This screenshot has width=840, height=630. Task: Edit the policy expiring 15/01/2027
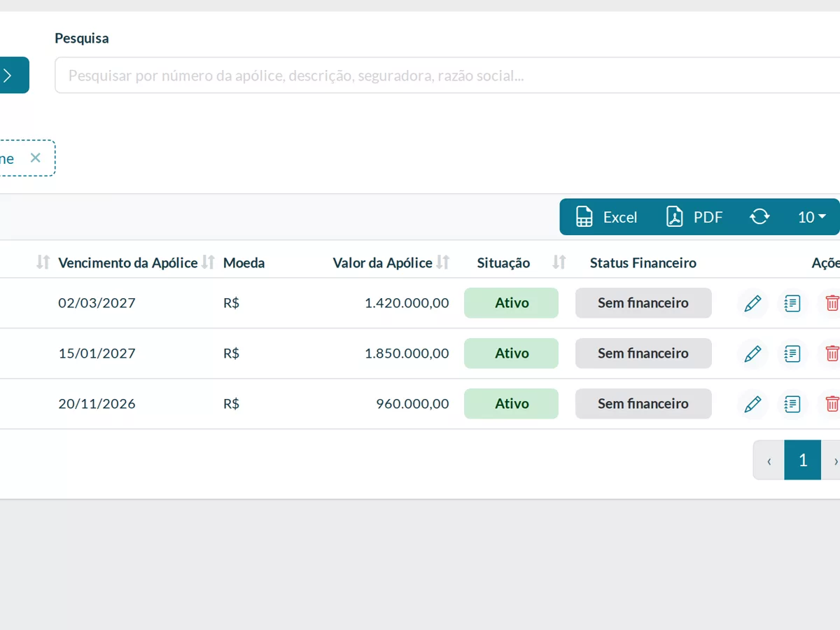[752, 353]
